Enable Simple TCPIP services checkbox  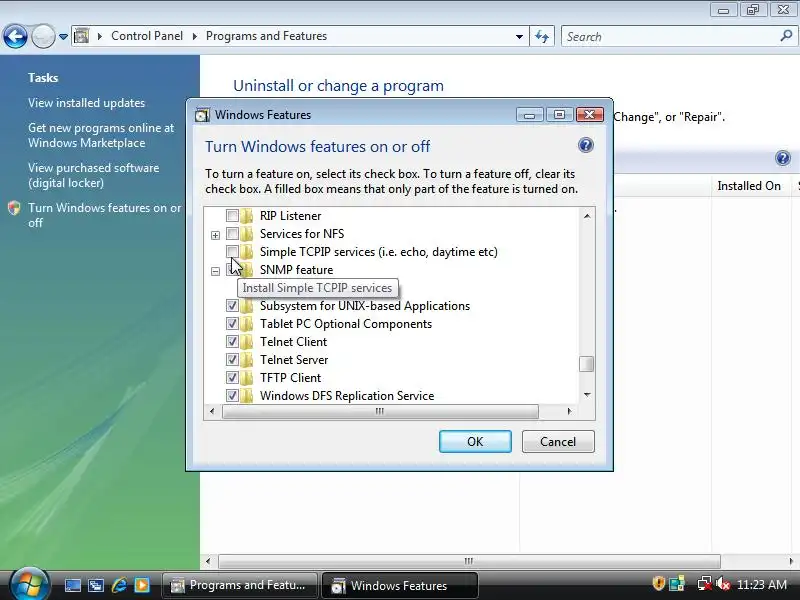[x=232, y=252]
